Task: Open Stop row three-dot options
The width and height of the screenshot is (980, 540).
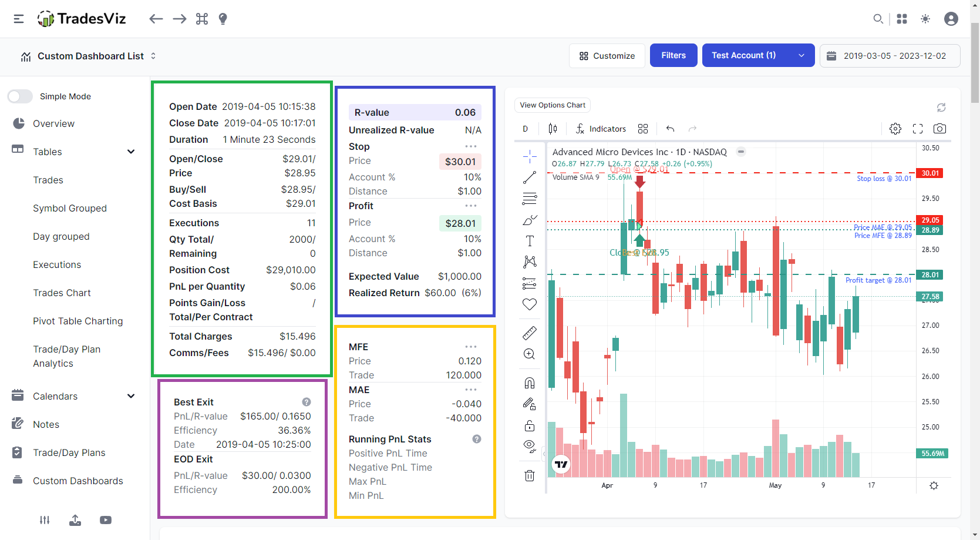Action: coord(471,146)
